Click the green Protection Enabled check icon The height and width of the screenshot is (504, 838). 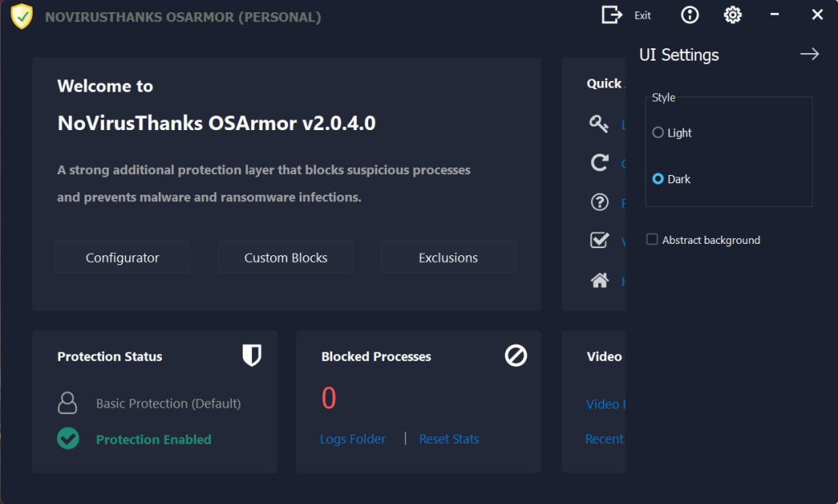(68, 439)
